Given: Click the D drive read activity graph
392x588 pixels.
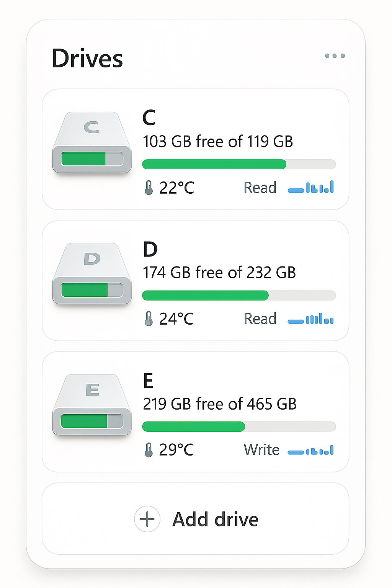Looking at the screenshot, I should click(x=310, y=319).
